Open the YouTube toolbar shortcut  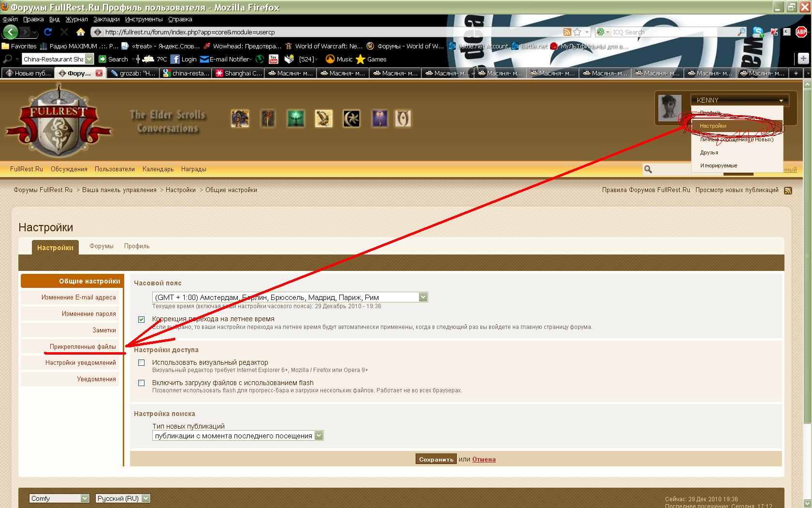pyautogui.click(x=274, y=59)
